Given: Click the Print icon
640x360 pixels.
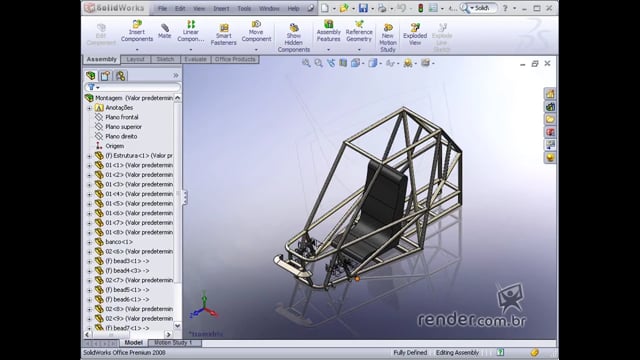Looking at the screenshot, I should [382, 8].
